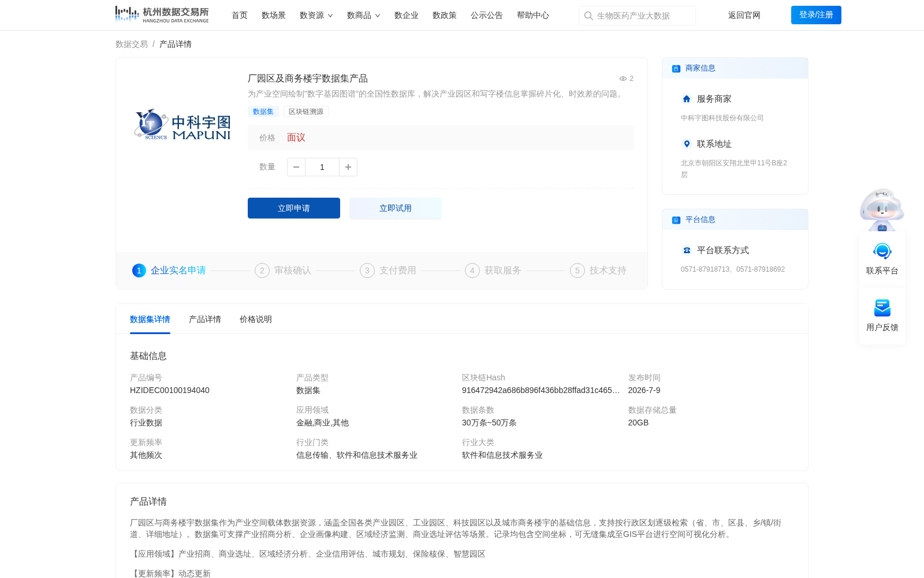This screenshot has height=578, width=924.
Task: Click the 20GB storage value
Action: (x=638, y=423)
